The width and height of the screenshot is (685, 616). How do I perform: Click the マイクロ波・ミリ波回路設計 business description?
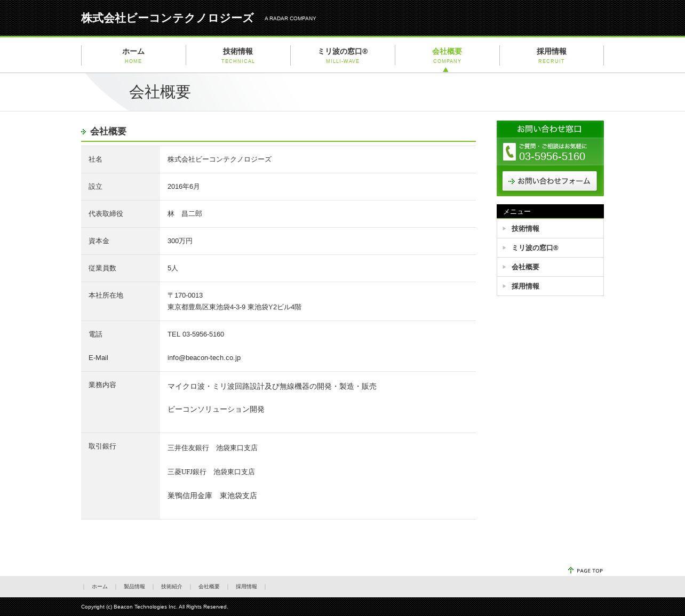[272, 387]
